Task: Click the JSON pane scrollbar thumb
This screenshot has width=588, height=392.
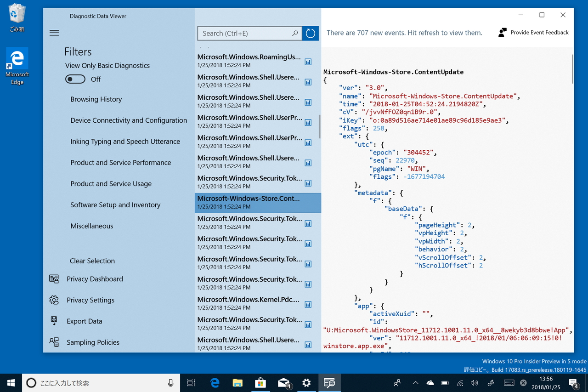Action: [x=572, y=69]
